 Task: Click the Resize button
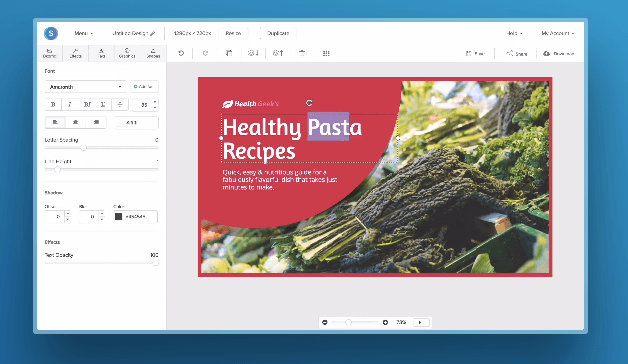233,33
